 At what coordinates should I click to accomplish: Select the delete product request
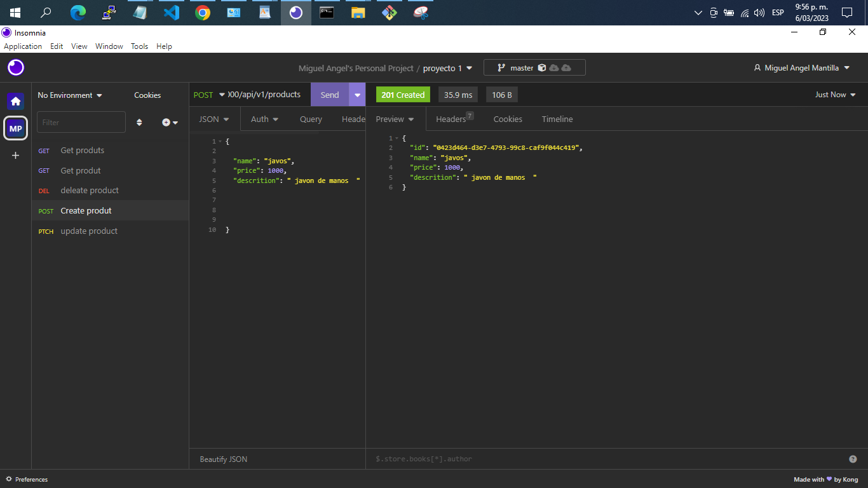click(x=89, y=190)
